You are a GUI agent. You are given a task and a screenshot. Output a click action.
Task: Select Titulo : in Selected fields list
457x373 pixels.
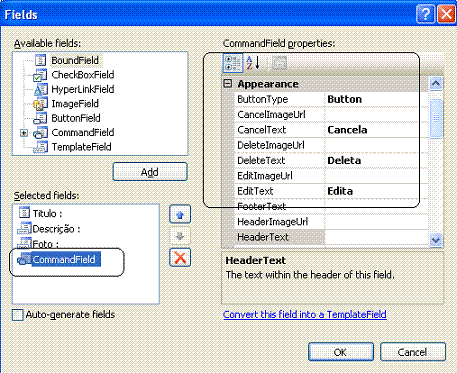coord(47,213)
